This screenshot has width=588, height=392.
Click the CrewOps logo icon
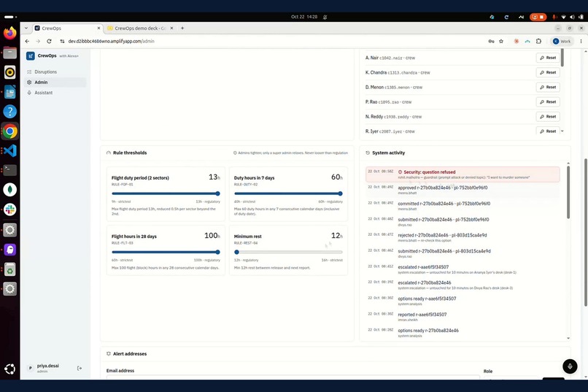(x=31, y=56)
